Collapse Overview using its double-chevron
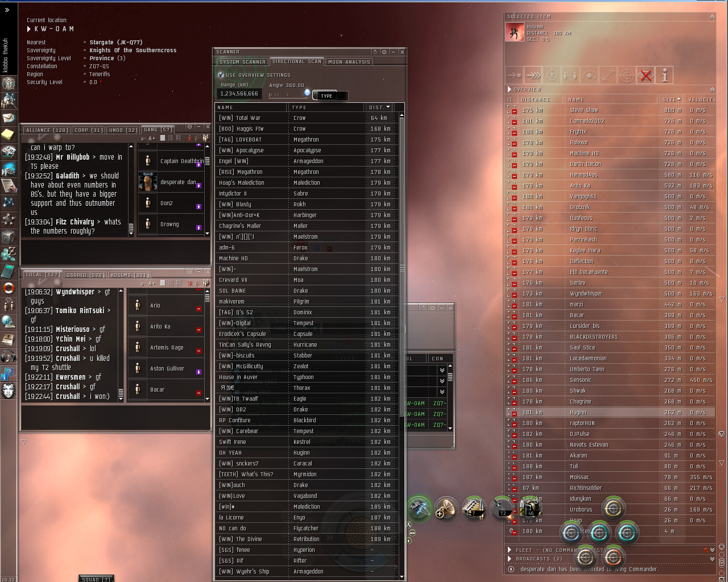This screenshot has width=728, height=582. click(x=712, y=90)
